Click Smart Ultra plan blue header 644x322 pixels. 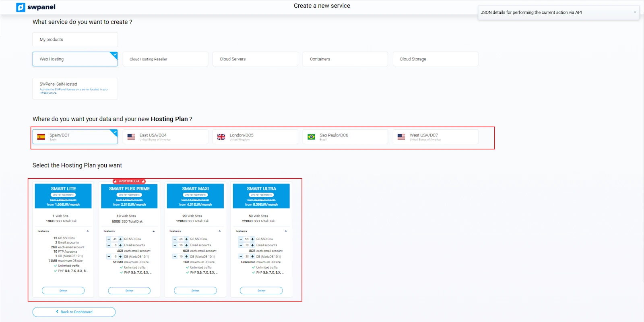click(261, 196)
